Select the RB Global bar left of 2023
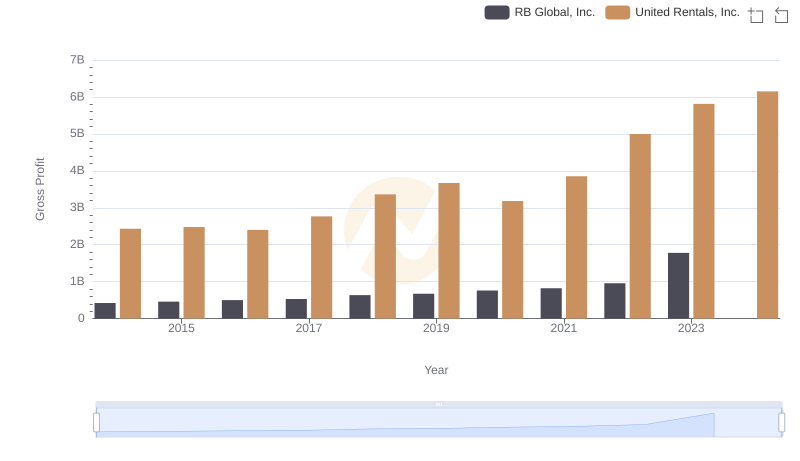 678,286
